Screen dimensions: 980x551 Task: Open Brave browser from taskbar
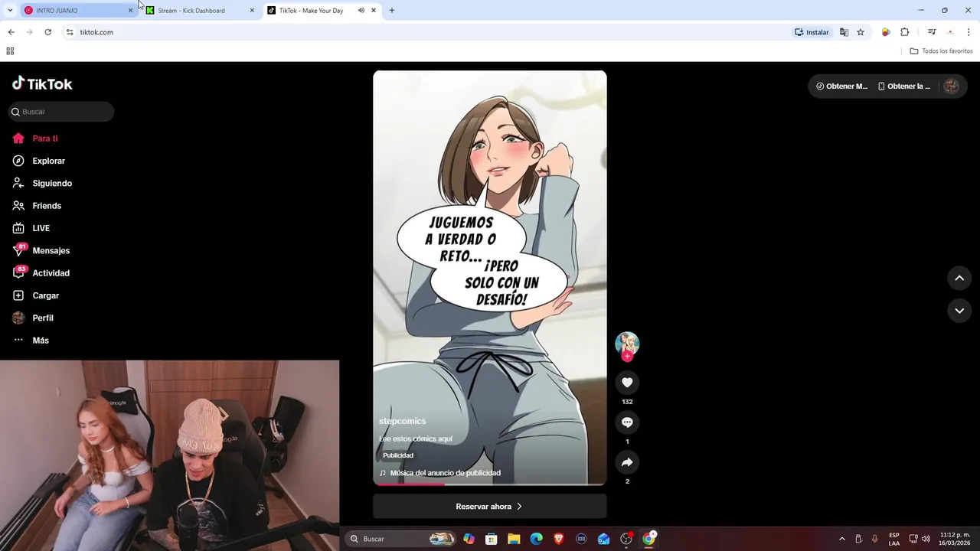[x=559, y=539]
